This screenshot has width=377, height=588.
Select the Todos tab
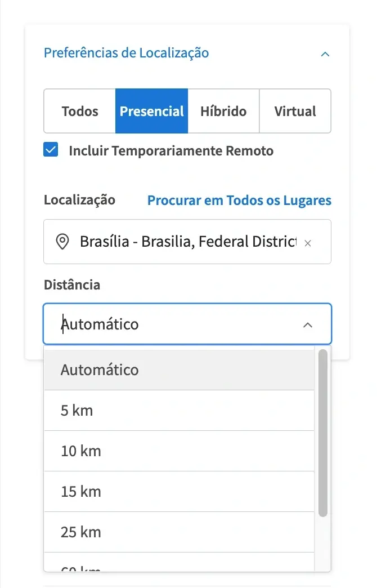coord(80,111)
